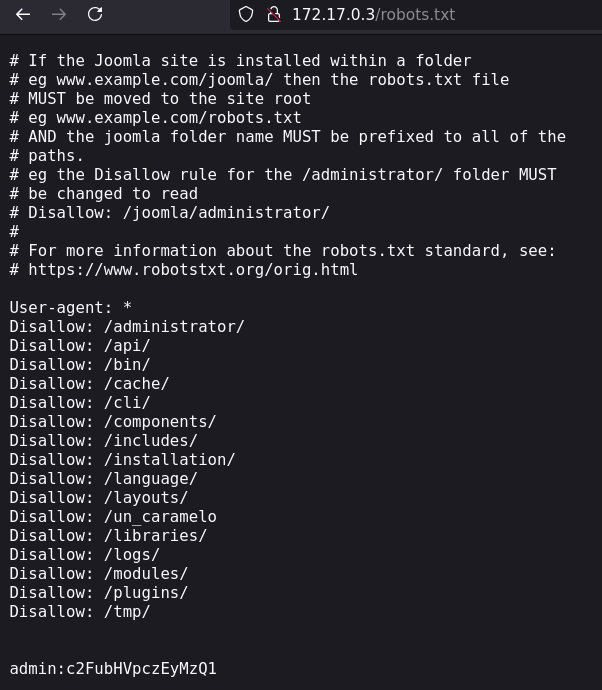Image resolution: width=602 pixels, height=690 pixels.
Task: Reload the robots.txt page
Action: click(95, 15)
